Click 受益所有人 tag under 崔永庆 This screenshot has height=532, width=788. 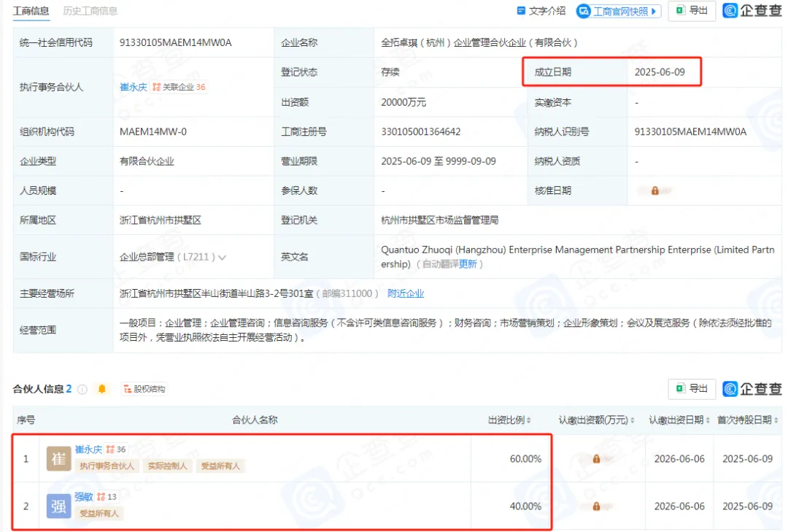220,466
